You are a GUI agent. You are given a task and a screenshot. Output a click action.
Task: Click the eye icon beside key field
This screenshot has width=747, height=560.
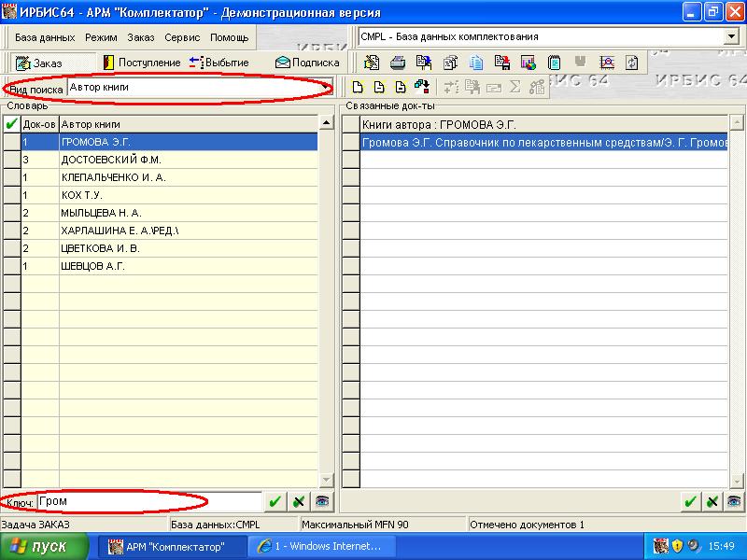[322, 501]
